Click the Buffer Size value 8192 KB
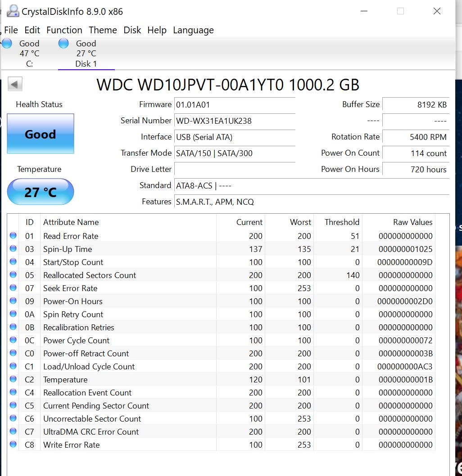 (416, 105)
